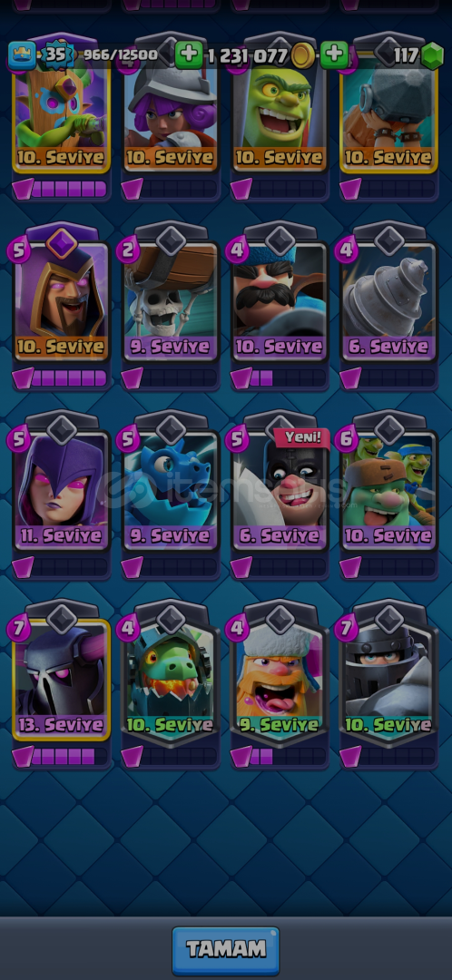The height and width of the screenshot is (980, 452).
Task: Pick the Lumberjack card at 9. Seviye
Action: (x=280, y=680)
